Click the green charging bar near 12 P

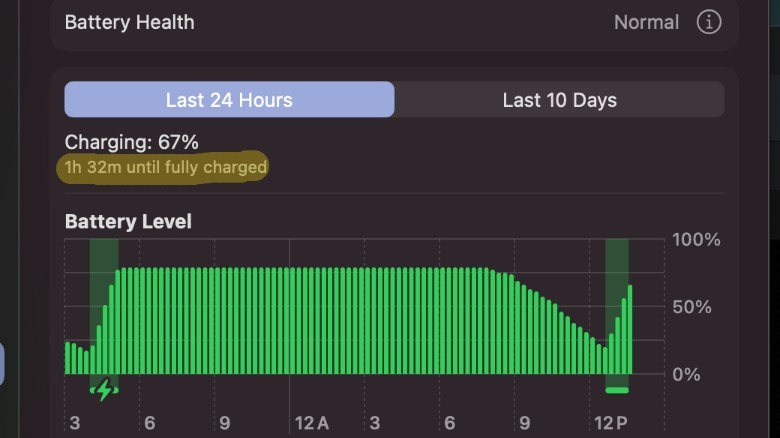point(617,390)
